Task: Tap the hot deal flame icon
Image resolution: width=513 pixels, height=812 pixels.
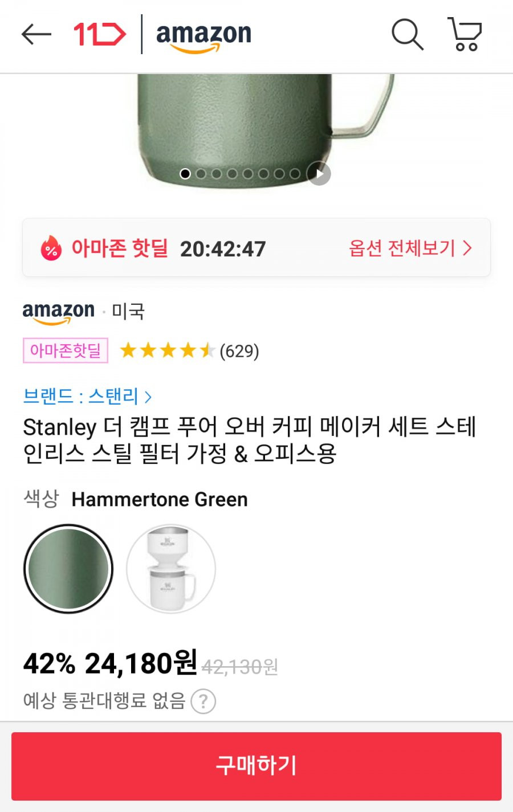Action: click(x=51, y=248)
